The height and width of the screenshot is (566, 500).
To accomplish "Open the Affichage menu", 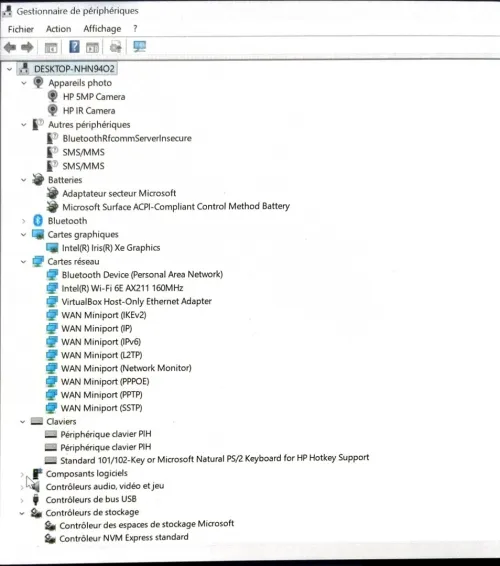I will pos(102,29).
